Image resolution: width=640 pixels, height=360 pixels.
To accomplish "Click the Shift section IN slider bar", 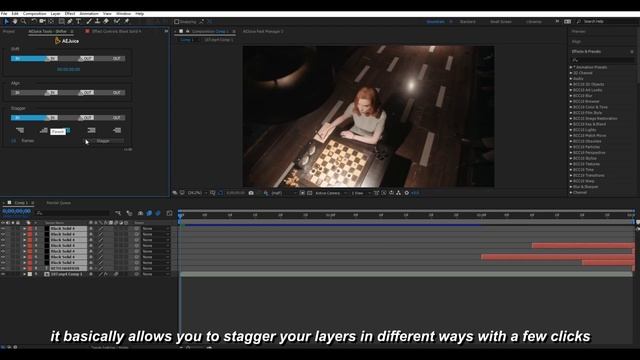I will pyautogui.click(x=29, y=59).
